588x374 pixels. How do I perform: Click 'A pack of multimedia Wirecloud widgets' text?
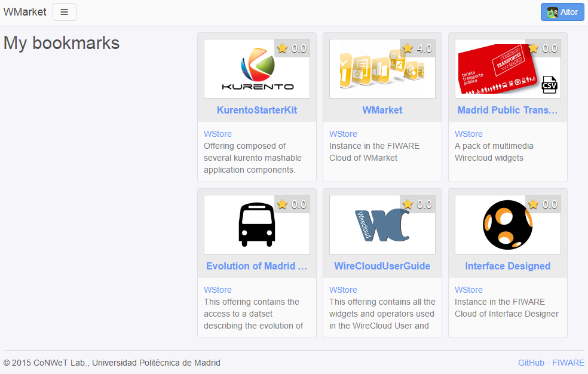pos(494,152)
